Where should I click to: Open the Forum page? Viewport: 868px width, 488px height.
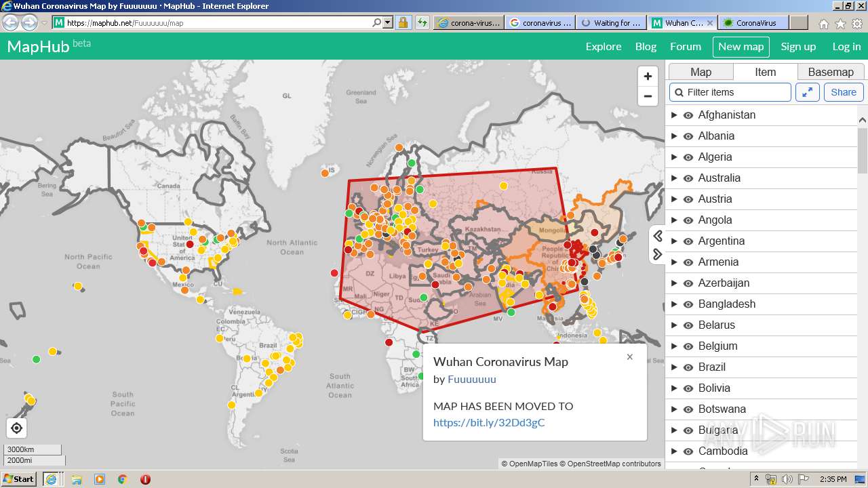(686, 47)
